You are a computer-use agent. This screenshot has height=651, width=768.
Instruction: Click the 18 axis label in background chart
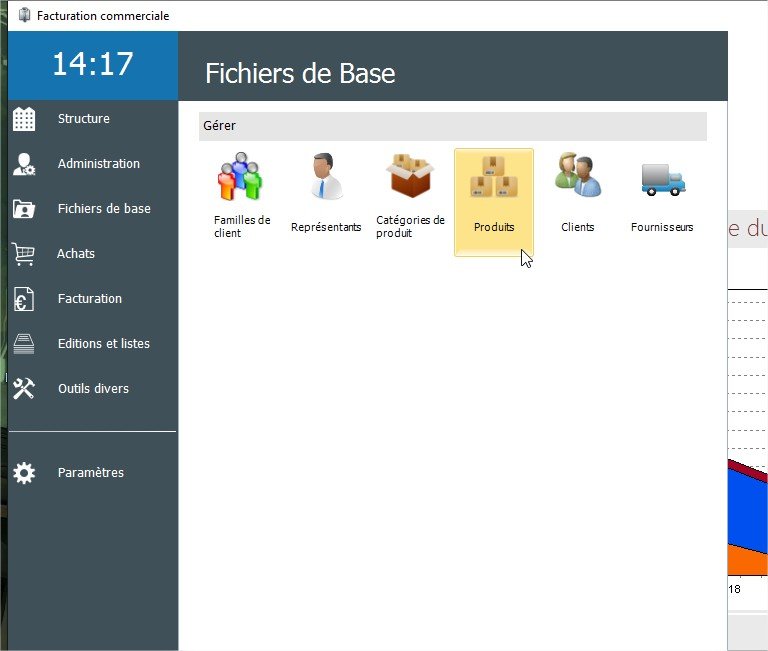734,589
